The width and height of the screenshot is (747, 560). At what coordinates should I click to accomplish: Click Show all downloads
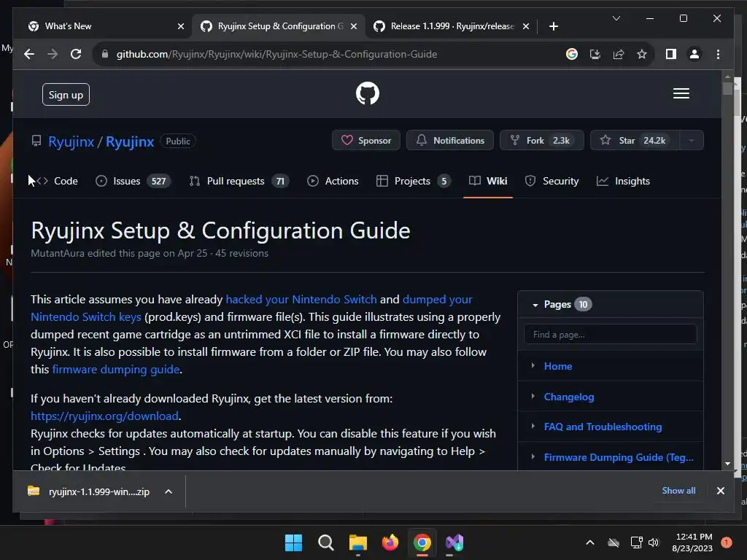point(678,491)
